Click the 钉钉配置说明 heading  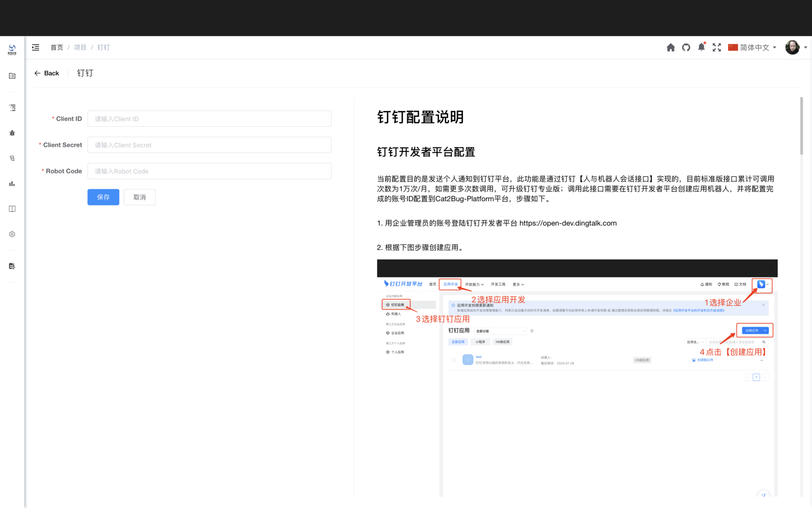click(420, 117)
